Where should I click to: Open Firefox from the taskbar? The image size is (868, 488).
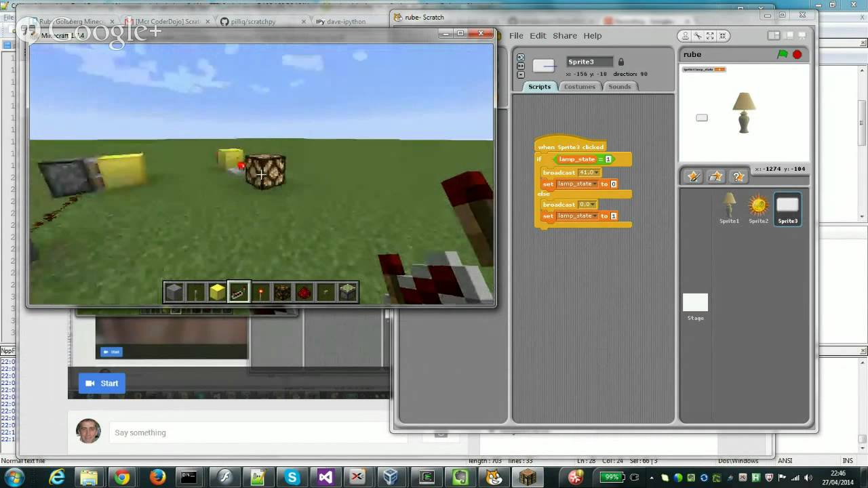click(x=157, y=477)
